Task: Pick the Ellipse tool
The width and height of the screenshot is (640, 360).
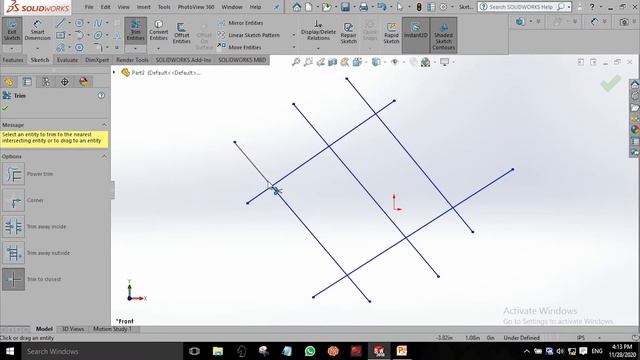Action: pos(98,36)
